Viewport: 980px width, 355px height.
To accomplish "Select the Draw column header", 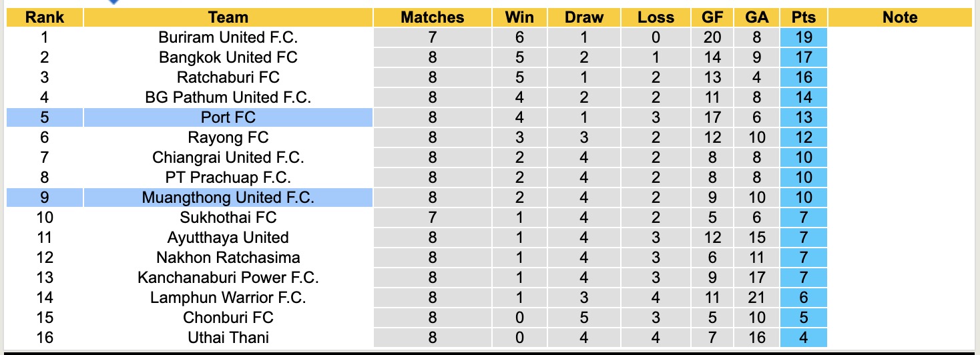I will [583, 17].
